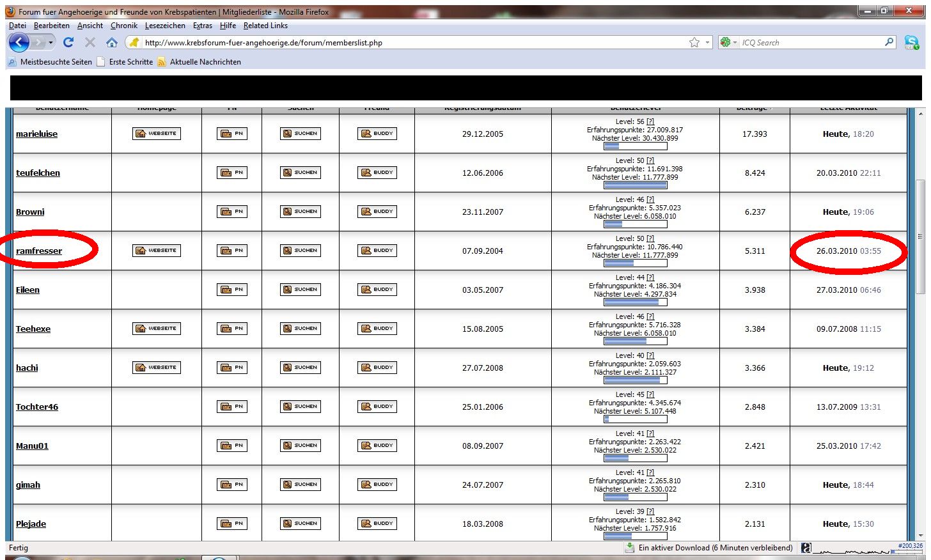
Task: Open the Home page icon
Action: [112, 42]
